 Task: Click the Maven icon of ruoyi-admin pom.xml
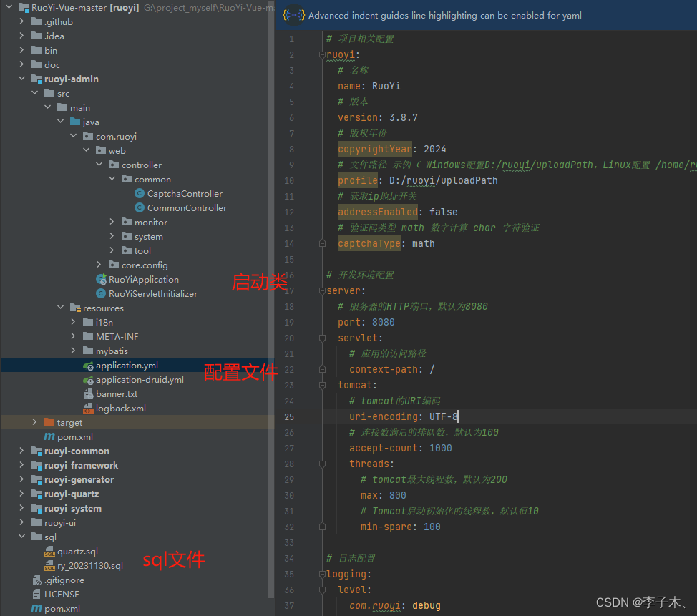[x=49, y=436]
